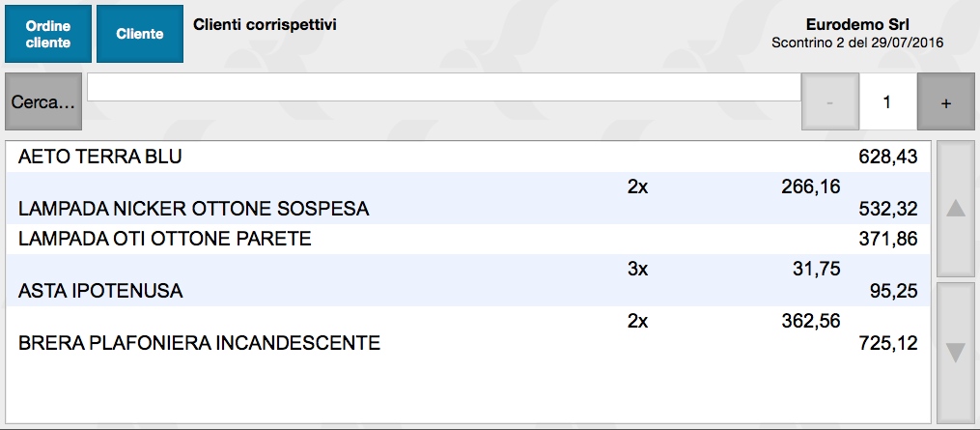Increase quantity with the plus button
The width and height of the screenshot is (980, 430).
945,102
